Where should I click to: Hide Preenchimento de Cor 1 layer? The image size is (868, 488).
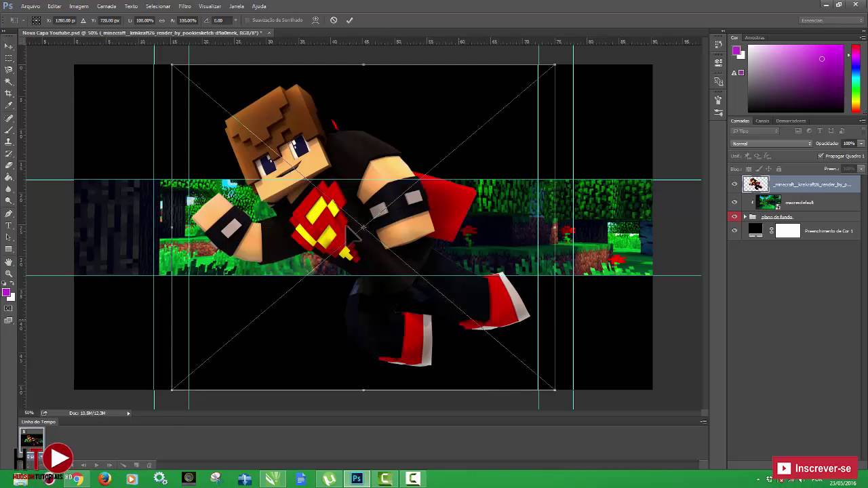click(734, 230)
